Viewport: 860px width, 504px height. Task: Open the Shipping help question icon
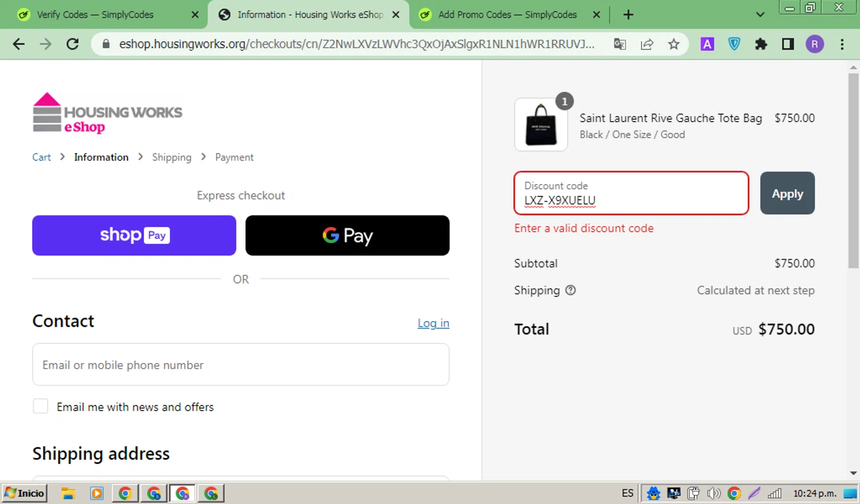(570, 290)
